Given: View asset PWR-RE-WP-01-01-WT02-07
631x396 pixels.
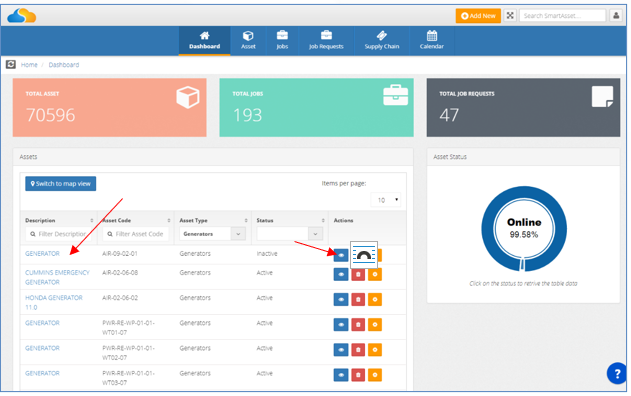Looking at the screenshot, I should click(341, 350).
